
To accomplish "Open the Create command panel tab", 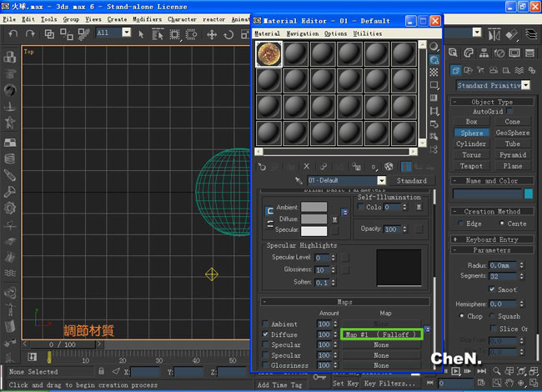I will [x=453, y=53].
